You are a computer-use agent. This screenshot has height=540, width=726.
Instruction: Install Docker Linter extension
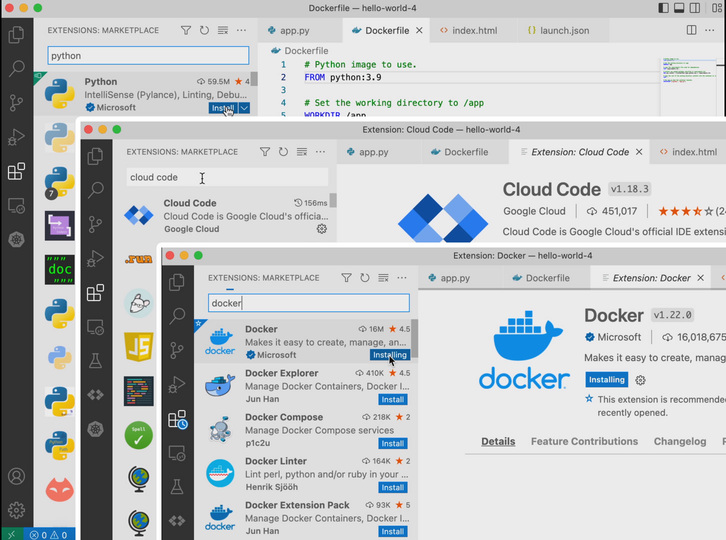point(393,487)
